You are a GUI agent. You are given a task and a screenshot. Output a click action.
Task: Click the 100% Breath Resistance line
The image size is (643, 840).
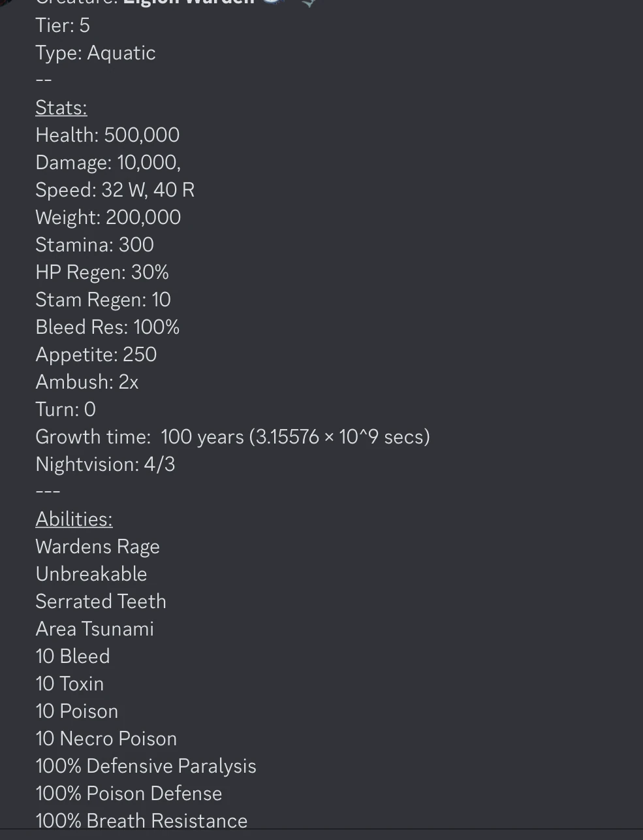142,821
